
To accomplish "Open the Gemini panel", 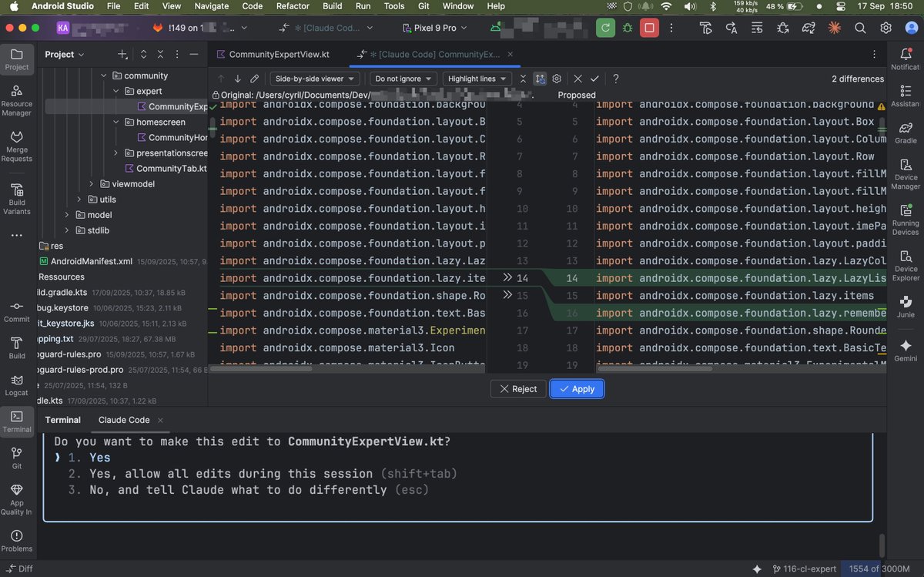I will tap(906, 351).
